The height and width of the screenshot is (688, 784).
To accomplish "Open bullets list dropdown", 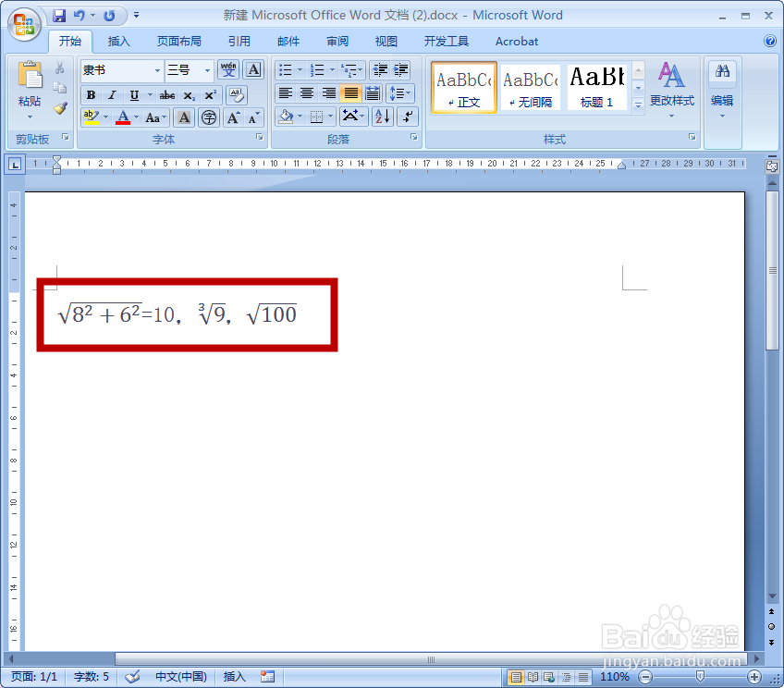I will 300,69.
